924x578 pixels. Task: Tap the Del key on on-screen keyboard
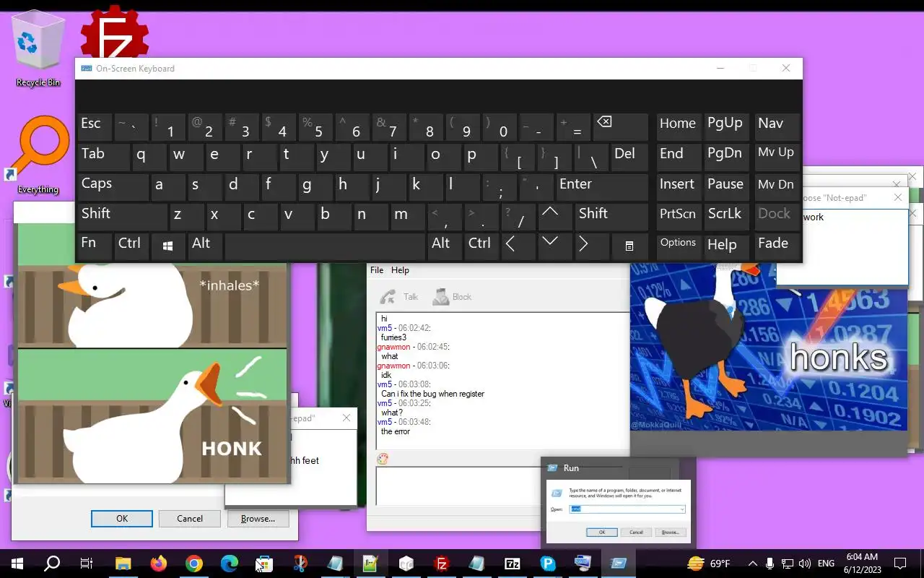coord(629,155)
